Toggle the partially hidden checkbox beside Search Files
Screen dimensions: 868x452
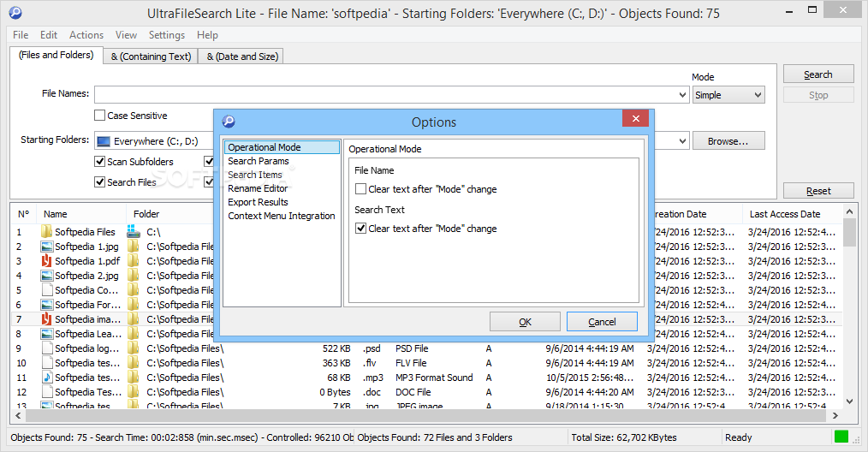[209, 181]
